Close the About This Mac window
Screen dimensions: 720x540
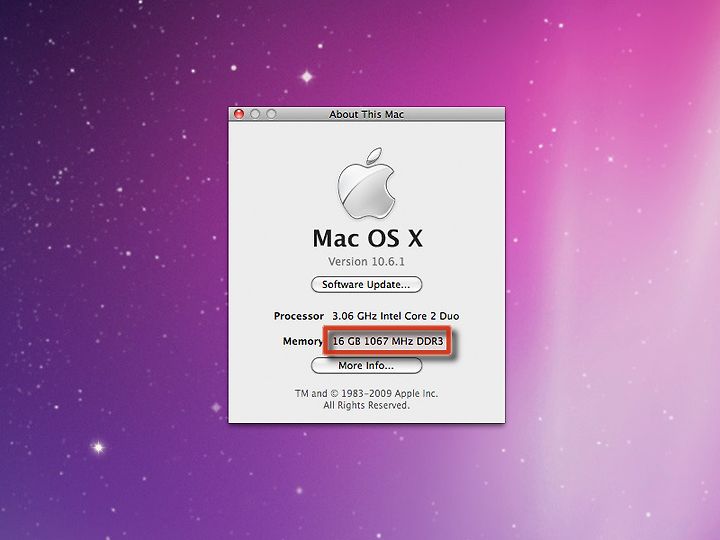(239, 114)
